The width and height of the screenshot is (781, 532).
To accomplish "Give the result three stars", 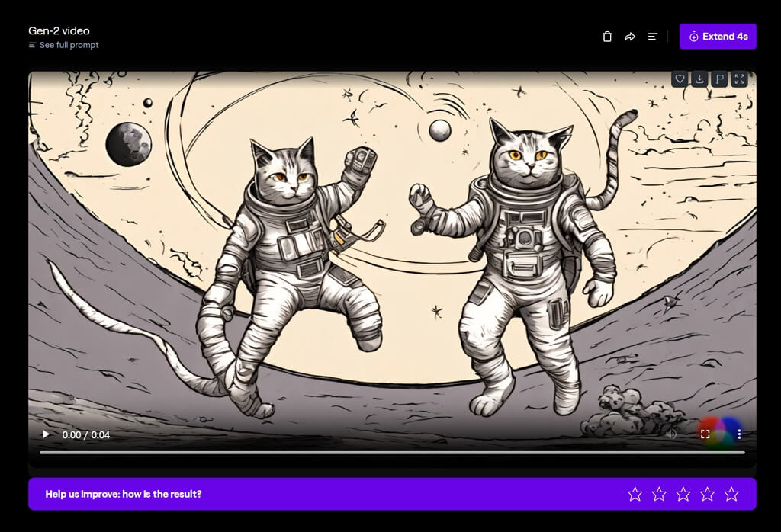I will (x=683, y=494).
